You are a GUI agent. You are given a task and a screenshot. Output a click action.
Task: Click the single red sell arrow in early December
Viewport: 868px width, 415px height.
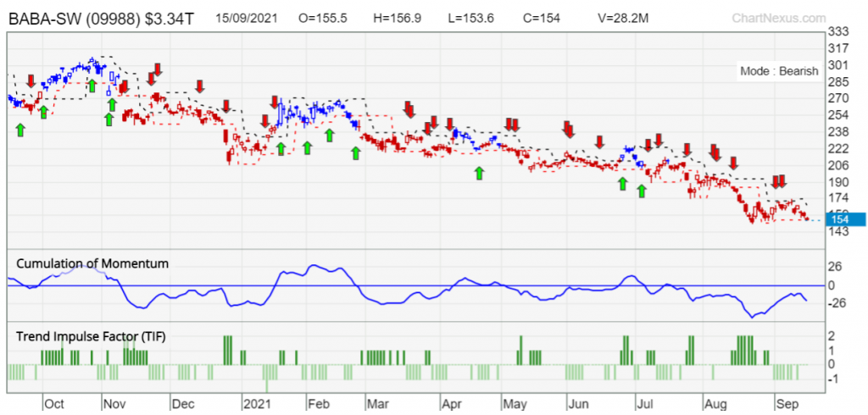coord(200,86)
